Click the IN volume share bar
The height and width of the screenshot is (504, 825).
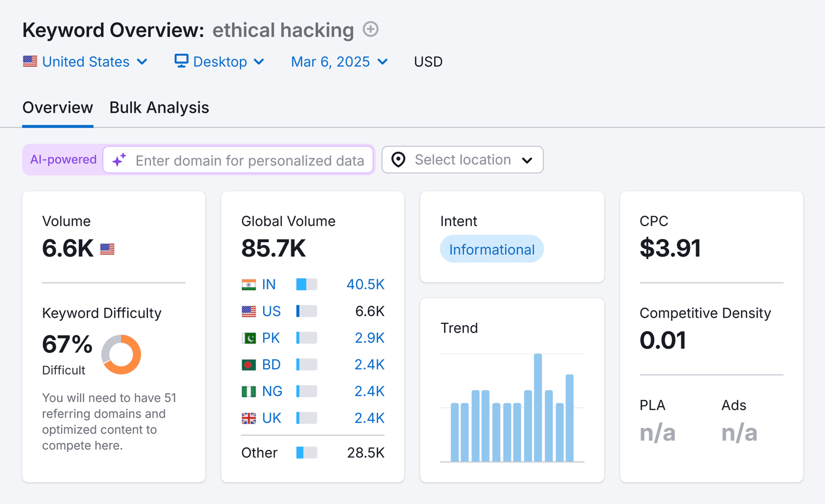pos(306,285)
